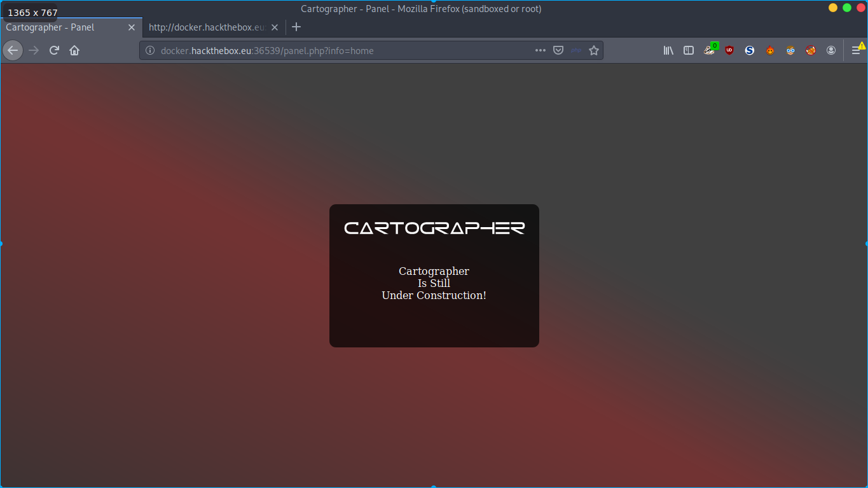Click the flame extension icon

pos(770,50)
